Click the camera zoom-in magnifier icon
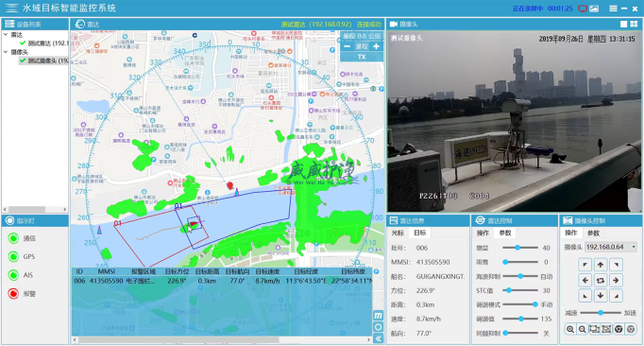The width and height of the screenshot is (644, 346). [570, 329]
